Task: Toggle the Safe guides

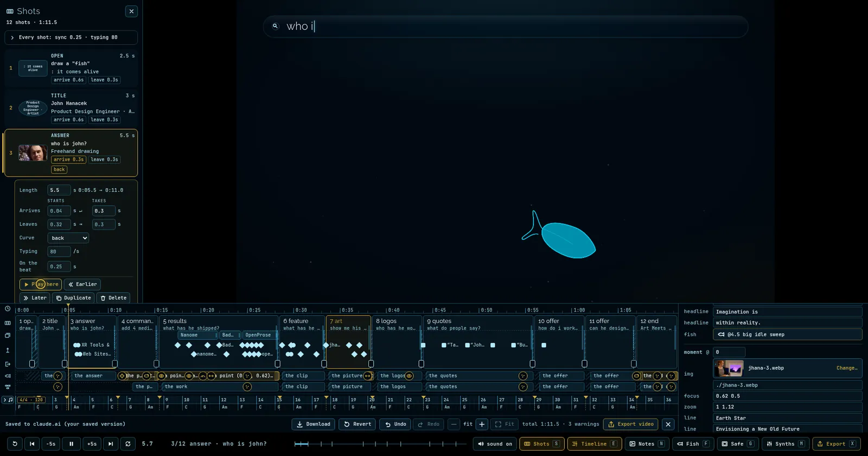Action: 738,444
